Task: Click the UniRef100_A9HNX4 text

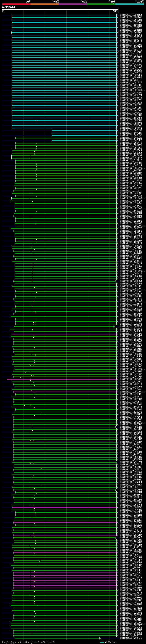Action: coord(131,201)
